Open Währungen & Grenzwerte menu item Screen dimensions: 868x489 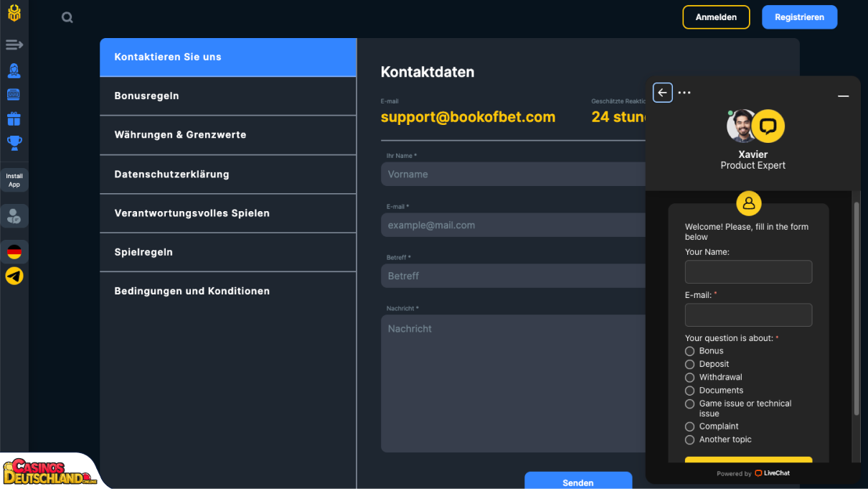tap(227, 135)
